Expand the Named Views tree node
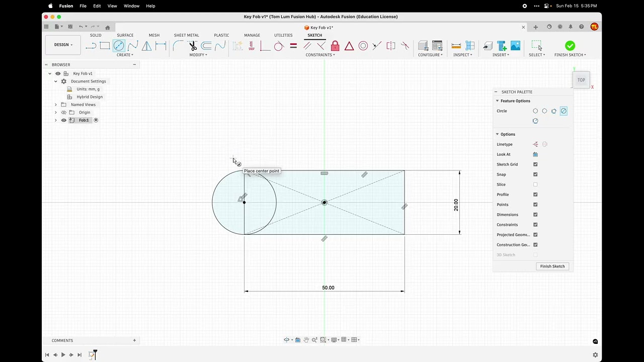Image resolution: width=644 pixels, height=362 pixels. tap(56, 105)
